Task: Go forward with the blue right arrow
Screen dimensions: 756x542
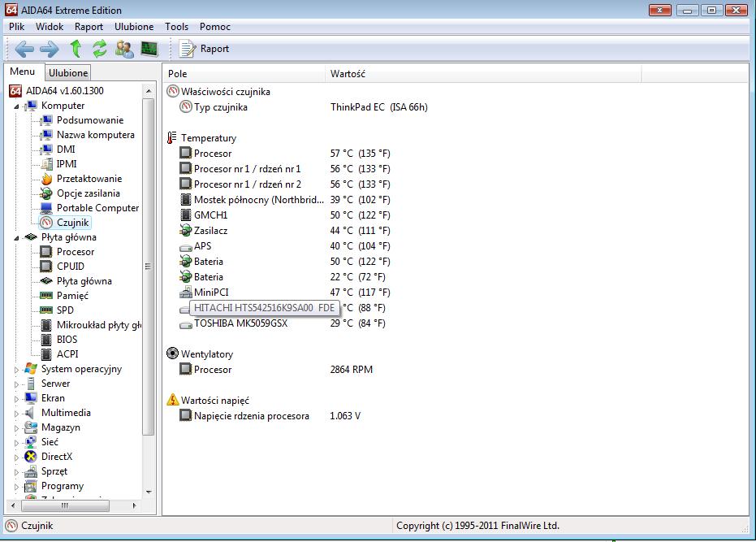Action: click(x=50, y=49)
